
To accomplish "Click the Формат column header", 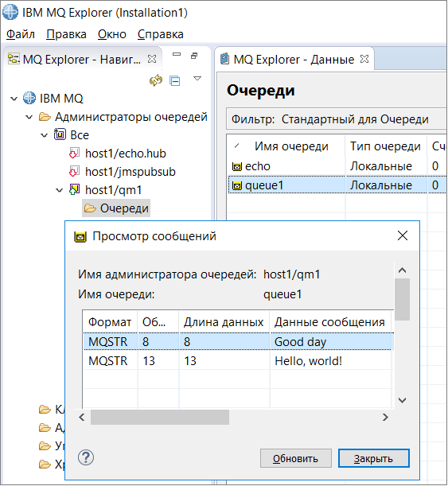I will (x=110, y=322).
